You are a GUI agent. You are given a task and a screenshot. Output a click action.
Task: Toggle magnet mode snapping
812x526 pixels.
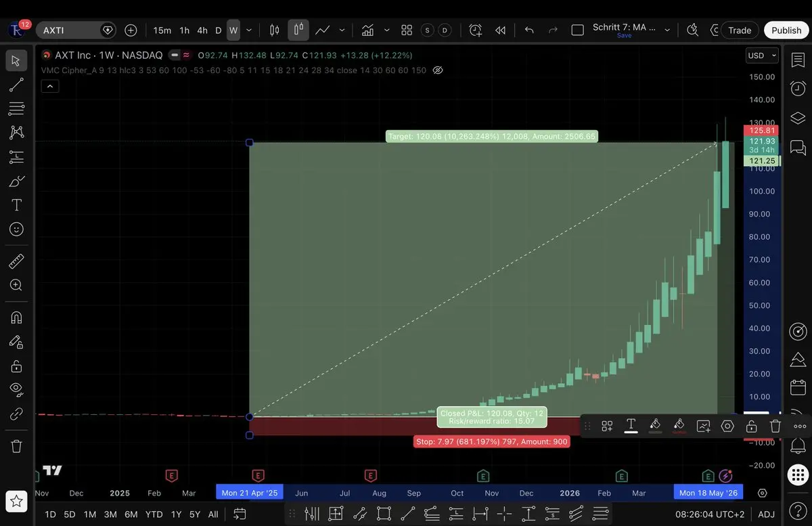pos(16,317)
